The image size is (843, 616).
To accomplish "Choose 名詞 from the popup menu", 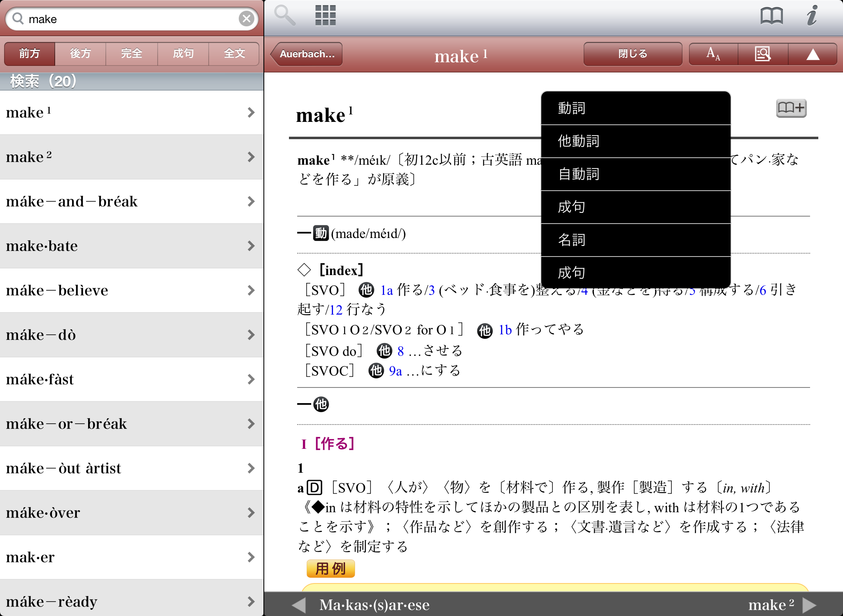I will click(636, 240).
